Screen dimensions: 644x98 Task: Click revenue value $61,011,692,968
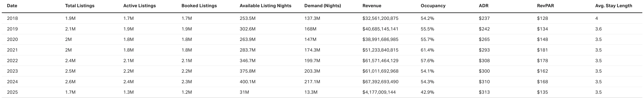pos(381,71)
